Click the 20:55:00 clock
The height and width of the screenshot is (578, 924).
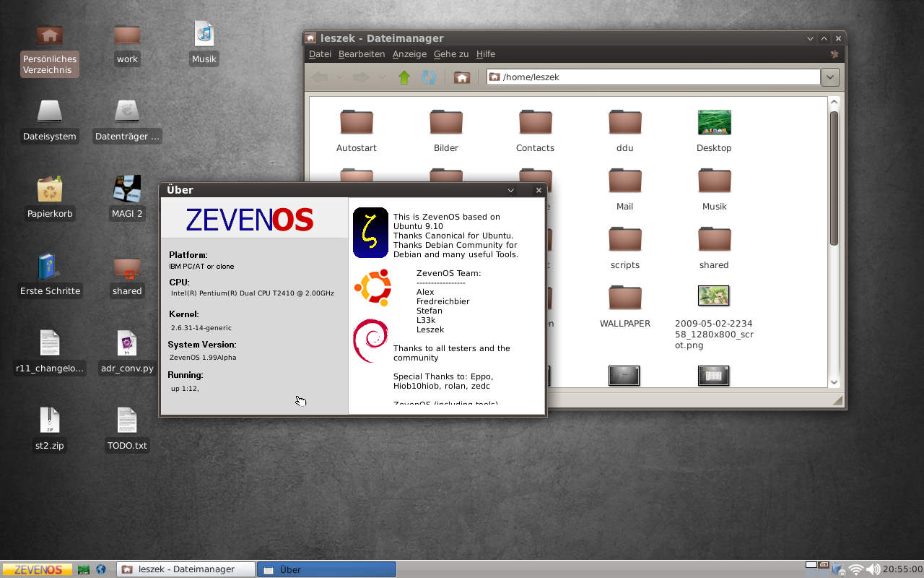coord(902,569)
